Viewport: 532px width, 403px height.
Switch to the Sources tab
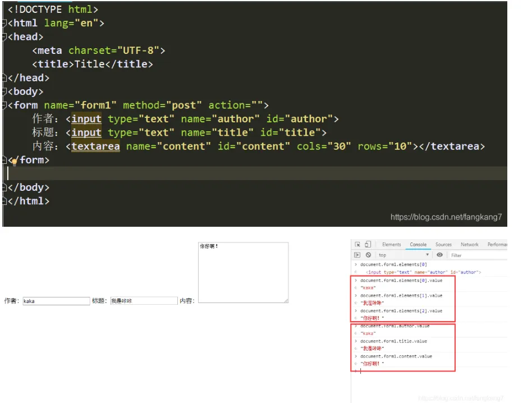pyautogui.click(x=443, y=244)
